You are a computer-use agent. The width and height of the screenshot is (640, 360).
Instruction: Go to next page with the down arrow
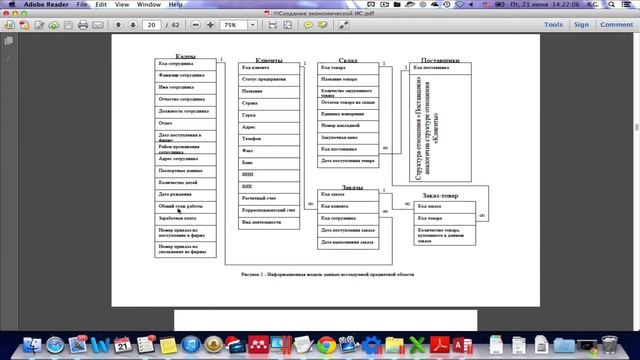(x=133, y=25)
